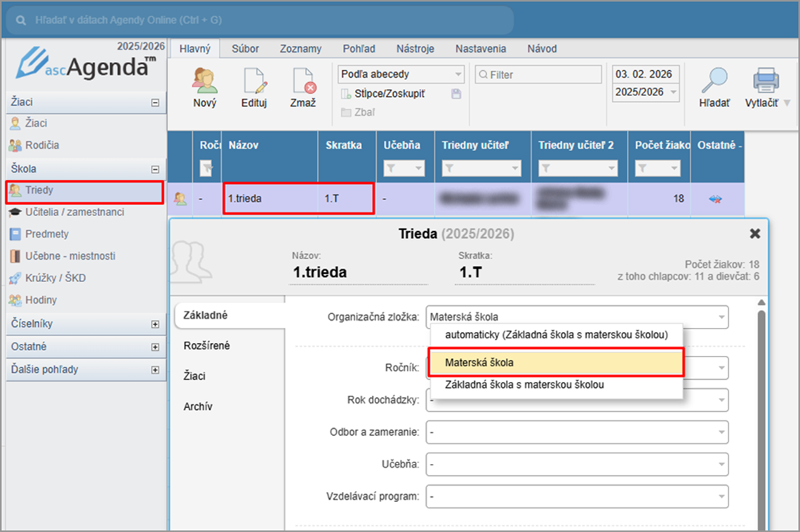Open the 2025/2026 school year dropdown

(646, 93)
